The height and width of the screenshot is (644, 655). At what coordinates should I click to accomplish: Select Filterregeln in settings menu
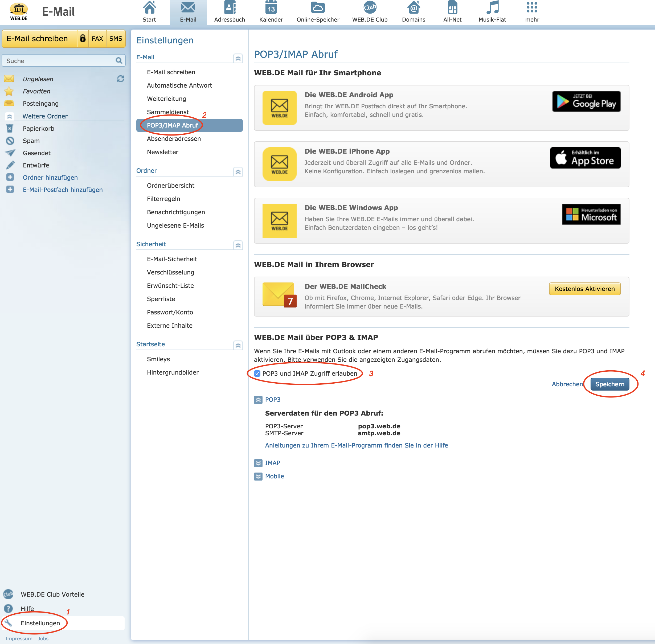163,199
